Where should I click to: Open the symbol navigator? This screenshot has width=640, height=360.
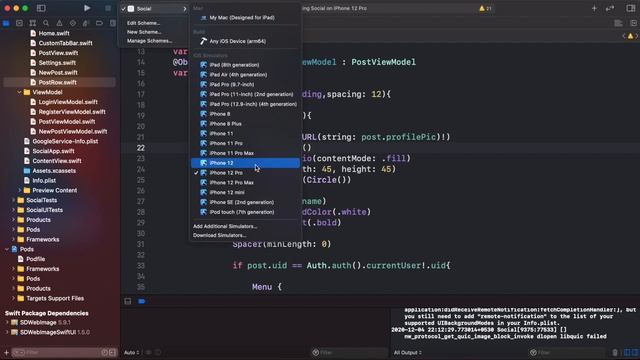[x=33, y=23]
